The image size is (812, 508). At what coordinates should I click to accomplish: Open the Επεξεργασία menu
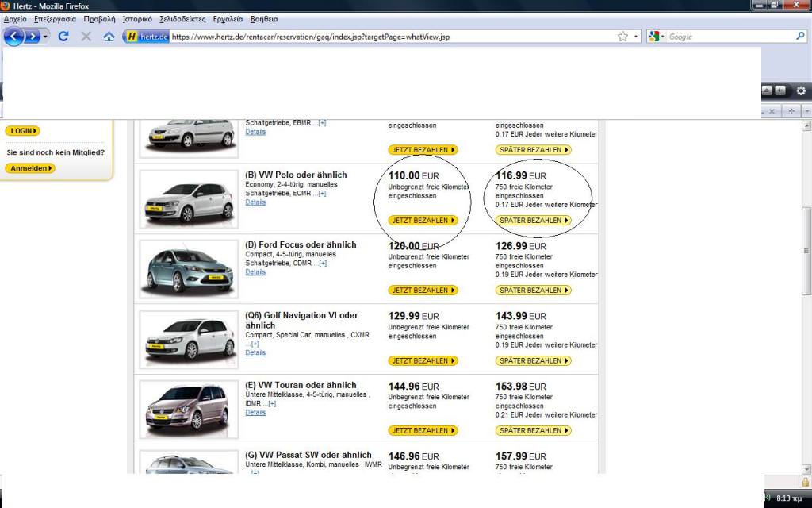click(55, 19)
